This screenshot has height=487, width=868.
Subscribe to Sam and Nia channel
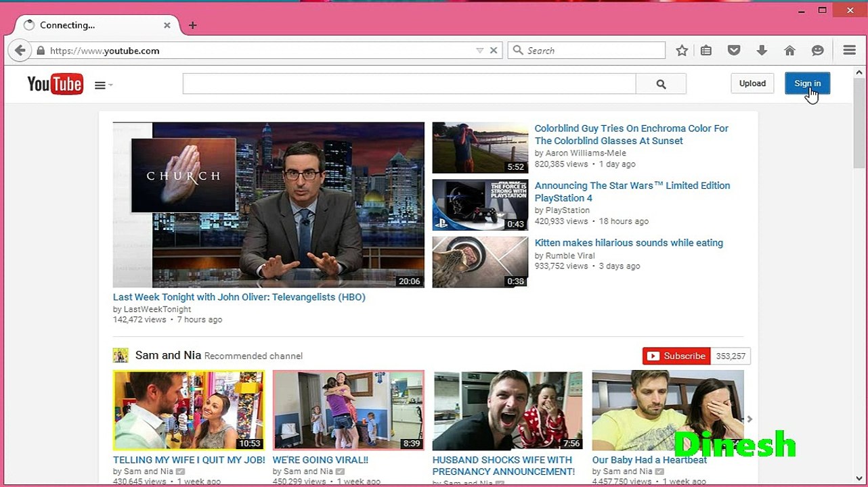(676, 356)
